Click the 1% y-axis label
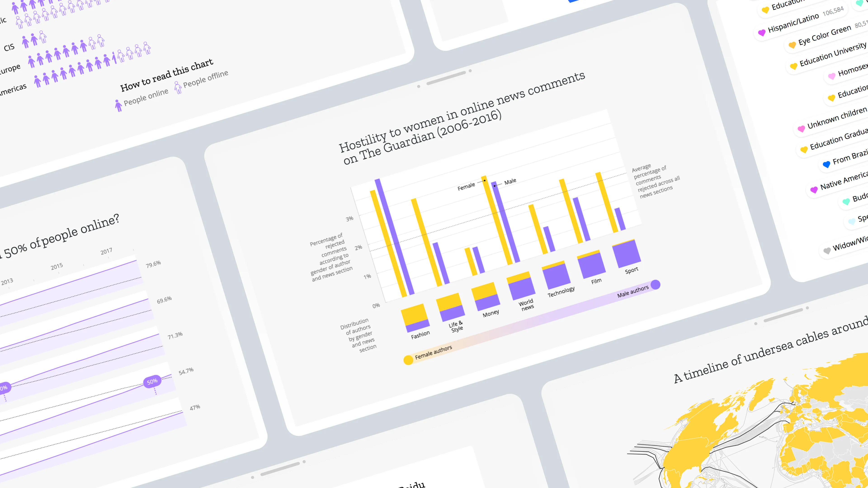868x488 pixels. coord(367,277)
